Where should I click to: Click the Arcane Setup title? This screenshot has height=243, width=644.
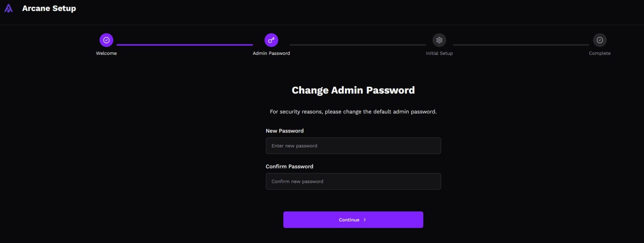49,8
